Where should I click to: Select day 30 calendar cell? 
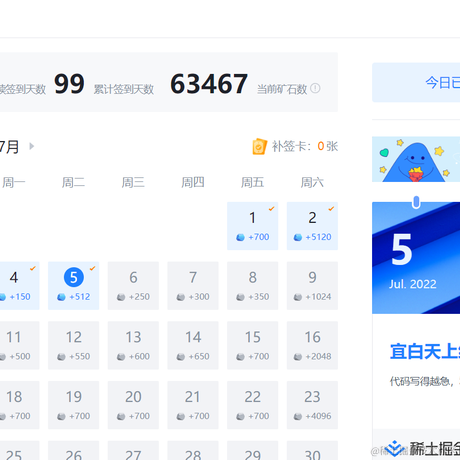click(312, 450)
